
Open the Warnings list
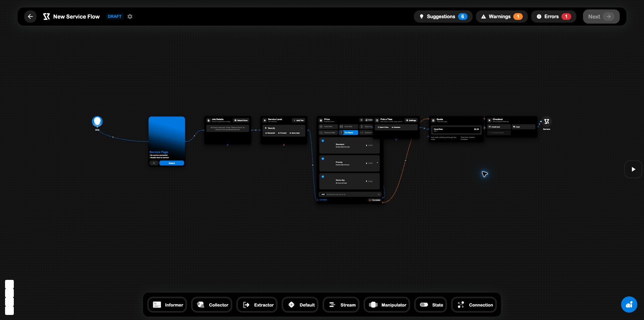coord(502,17)
